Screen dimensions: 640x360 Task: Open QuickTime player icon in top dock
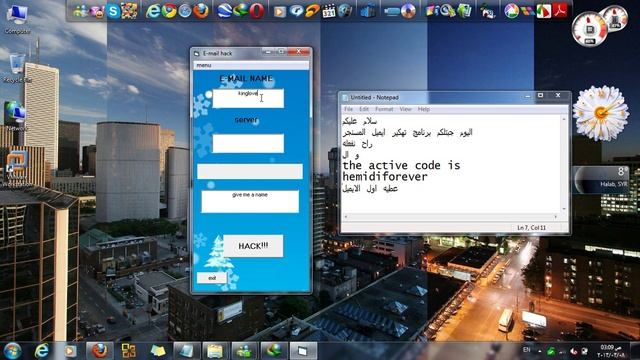pos(296,11)
